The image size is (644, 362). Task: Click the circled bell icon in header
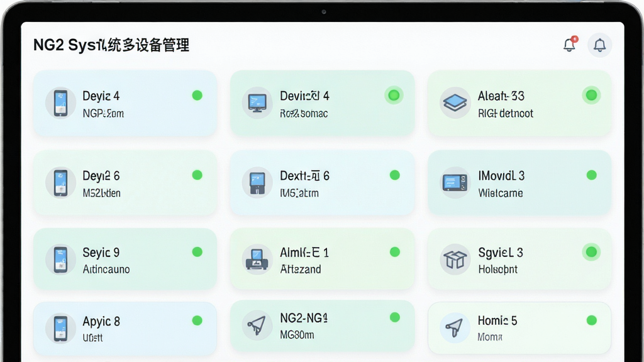599,45
